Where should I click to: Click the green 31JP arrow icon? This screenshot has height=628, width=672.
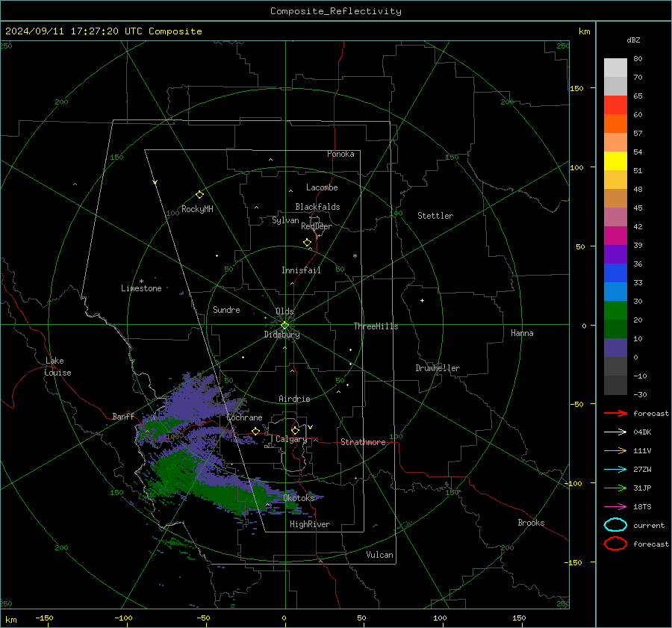point(615,488)
